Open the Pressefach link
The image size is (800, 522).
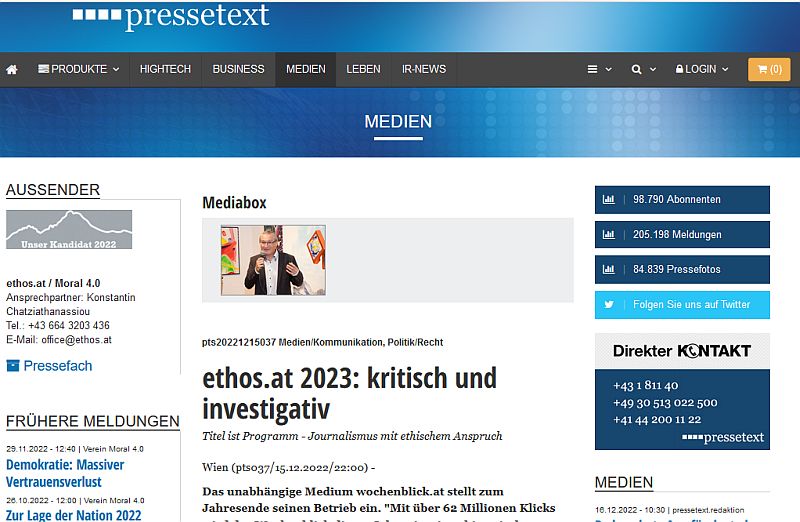58,366
